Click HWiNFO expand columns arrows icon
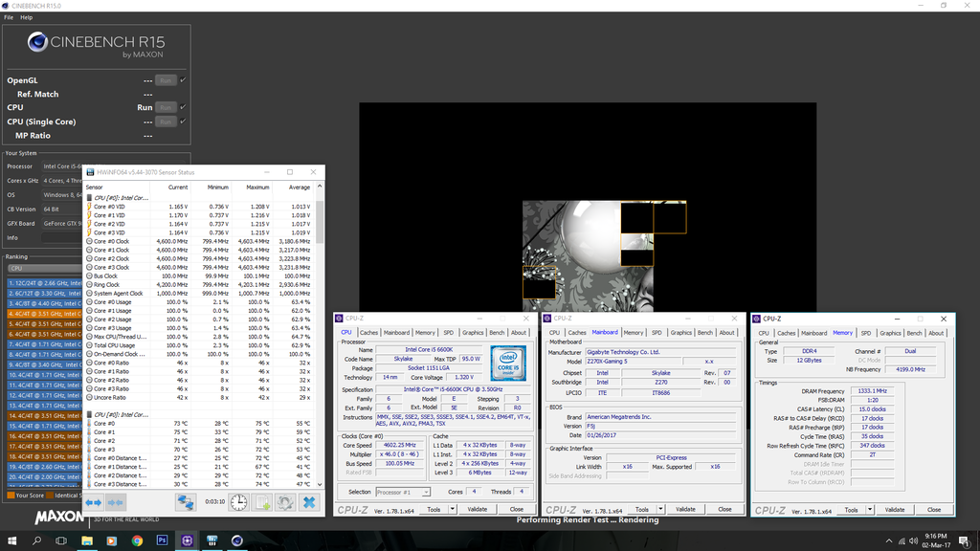980x551 pixels. [93, 502]
